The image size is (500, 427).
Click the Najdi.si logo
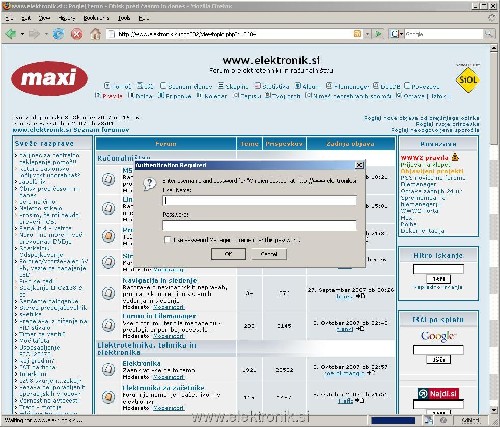[438, 394]
